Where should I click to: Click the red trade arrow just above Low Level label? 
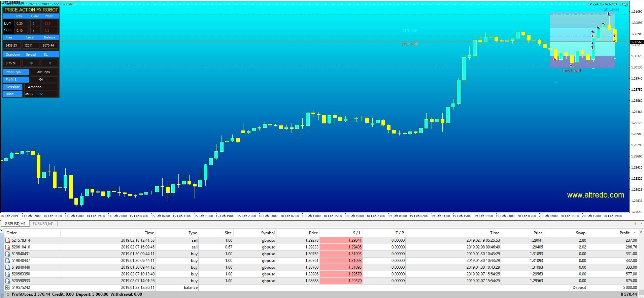point(571,66)
